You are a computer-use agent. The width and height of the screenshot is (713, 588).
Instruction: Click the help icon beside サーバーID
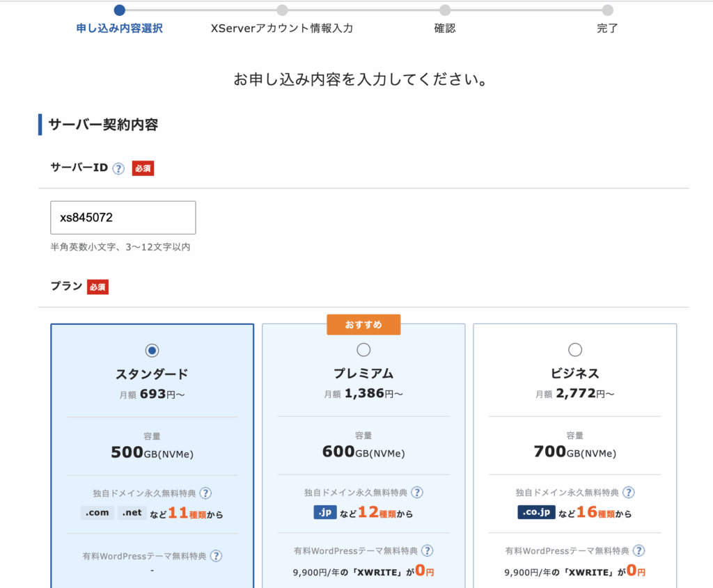tap(118, 168)
